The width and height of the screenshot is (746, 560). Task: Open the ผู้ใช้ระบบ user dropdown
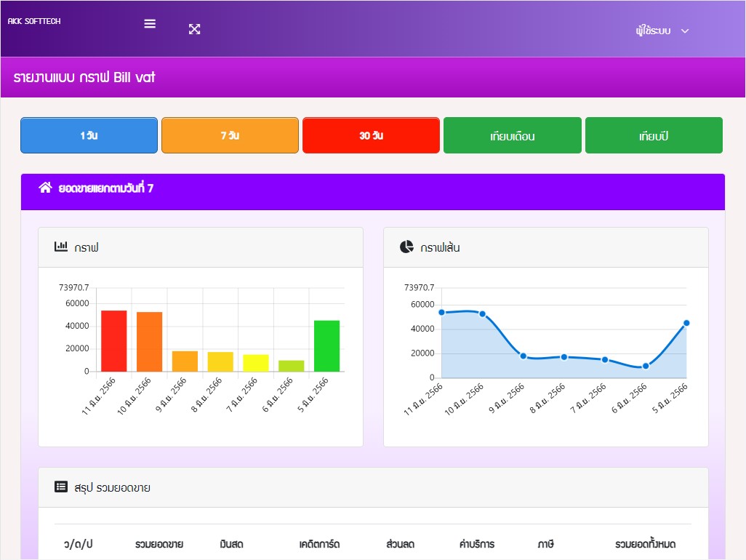(x=652, y=31)
